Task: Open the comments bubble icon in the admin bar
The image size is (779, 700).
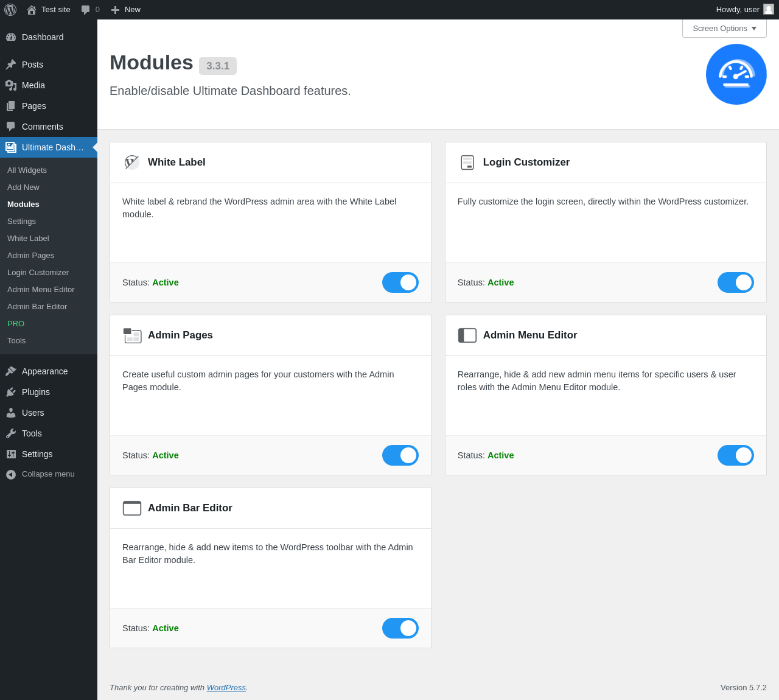Action: click(x=86, y=10)
